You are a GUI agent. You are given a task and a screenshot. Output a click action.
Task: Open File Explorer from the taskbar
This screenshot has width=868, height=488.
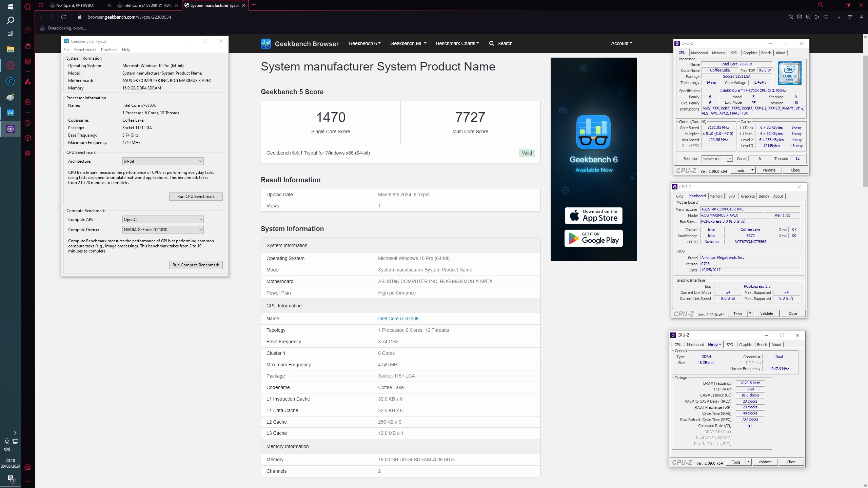11,49
